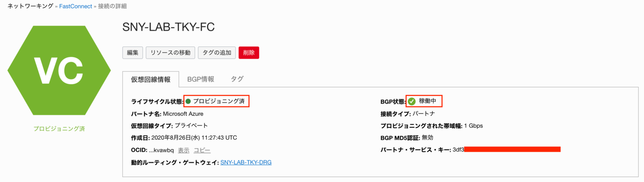Open the FastConnect breadcrumb link
The height and width of the screenshot is (182, 644).
coord(75,6)
